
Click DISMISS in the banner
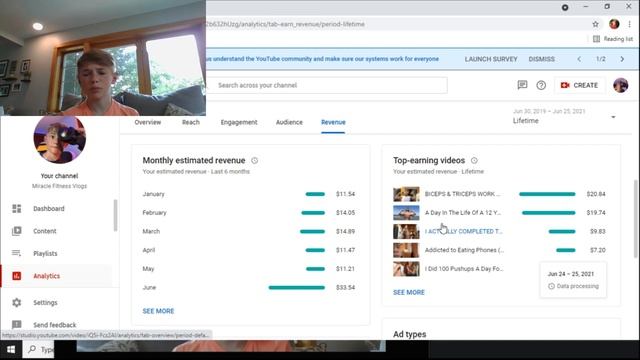(x=541, y=59)
